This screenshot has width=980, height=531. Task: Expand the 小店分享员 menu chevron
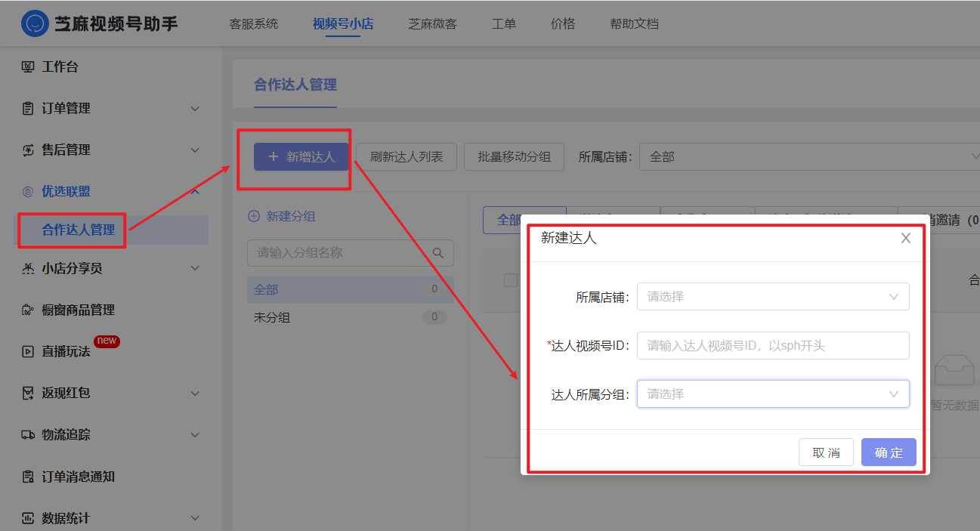195,268
